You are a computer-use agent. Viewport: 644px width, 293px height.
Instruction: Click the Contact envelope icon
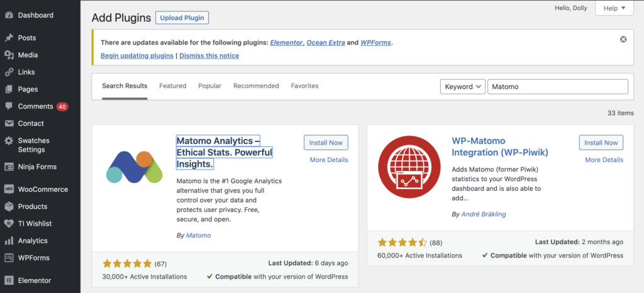click(x=9, y=123)
